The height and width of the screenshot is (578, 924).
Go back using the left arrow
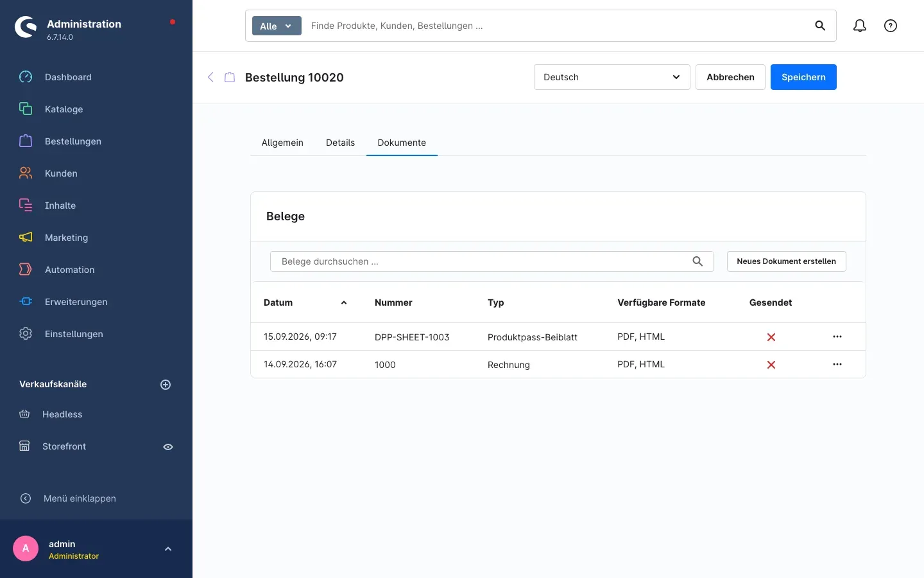(210, 77)
